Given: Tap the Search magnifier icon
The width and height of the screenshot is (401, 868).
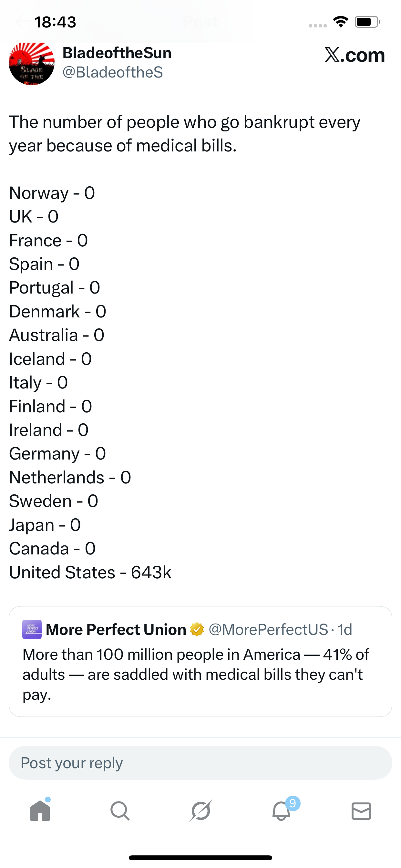Looking at the screenshot, I should pyautogui.click(x=120, y=811).
